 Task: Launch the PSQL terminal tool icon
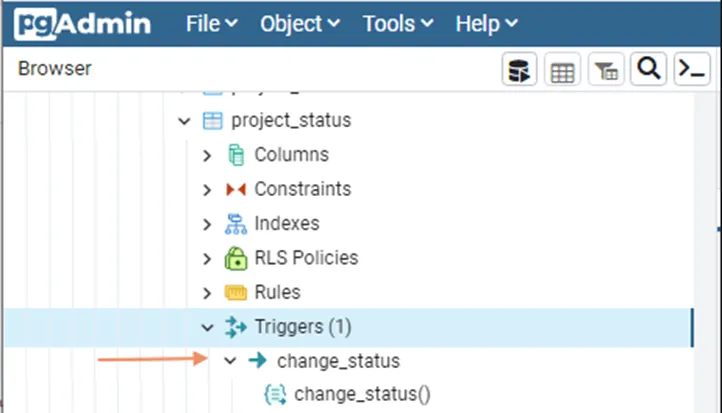tap(690, 69)
